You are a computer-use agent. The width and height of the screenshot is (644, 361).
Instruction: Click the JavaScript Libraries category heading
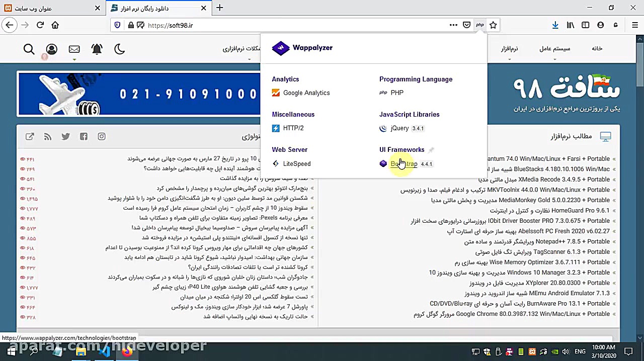pos(410,115)
